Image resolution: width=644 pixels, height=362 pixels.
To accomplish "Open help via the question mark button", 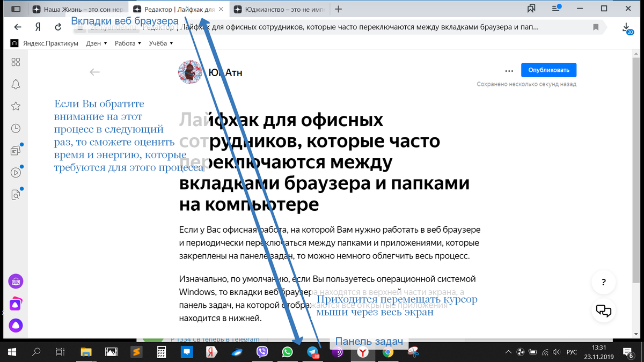I will point(603,283).
